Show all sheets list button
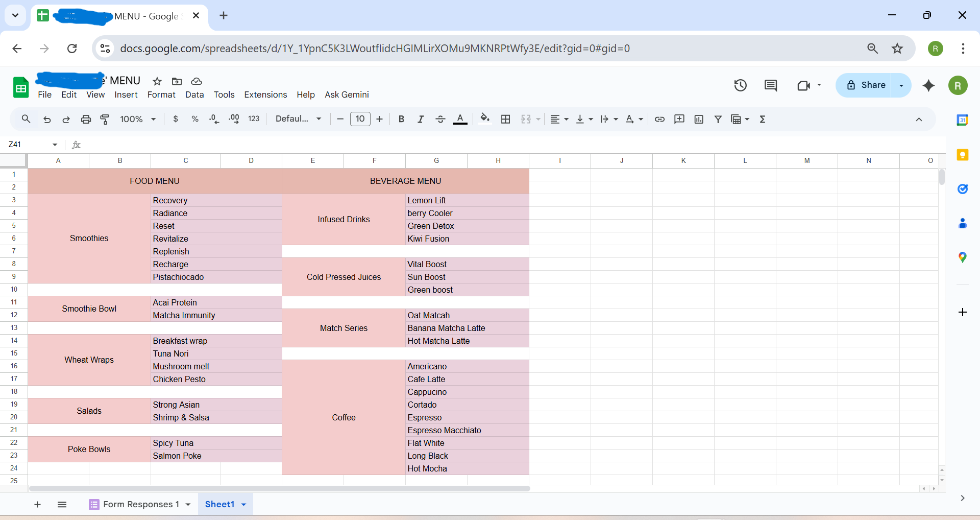 pyautogui.click(x=62, y=505)
